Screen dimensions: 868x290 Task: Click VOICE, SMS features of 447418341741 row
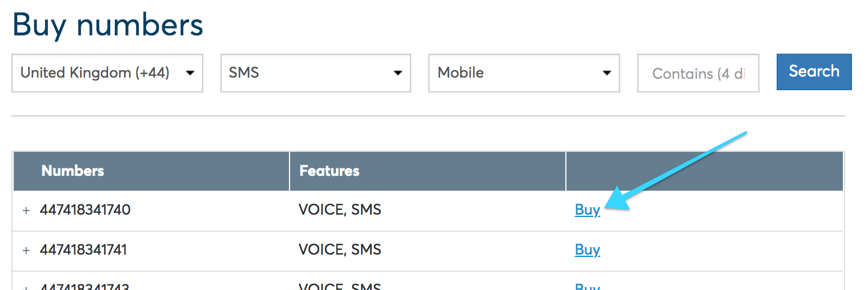[x=340, y=250]
